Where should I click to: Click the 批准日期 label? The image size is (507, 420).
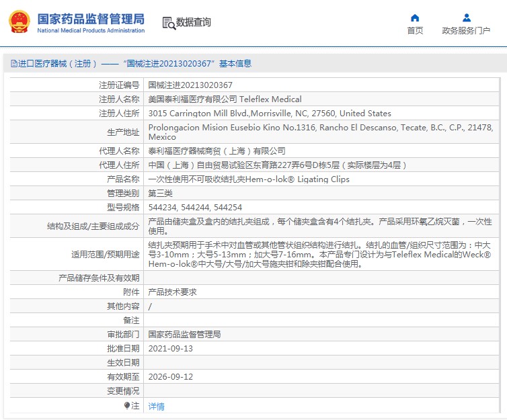123,349
